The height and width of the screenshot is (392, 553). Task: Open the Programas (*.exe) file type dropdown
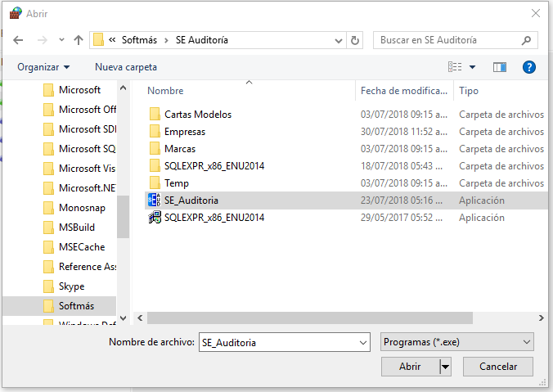click(457, 342)
